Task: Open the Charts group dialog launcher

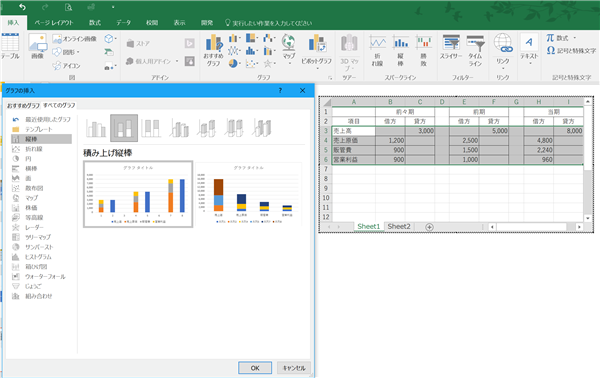Action: pos(330,78)
